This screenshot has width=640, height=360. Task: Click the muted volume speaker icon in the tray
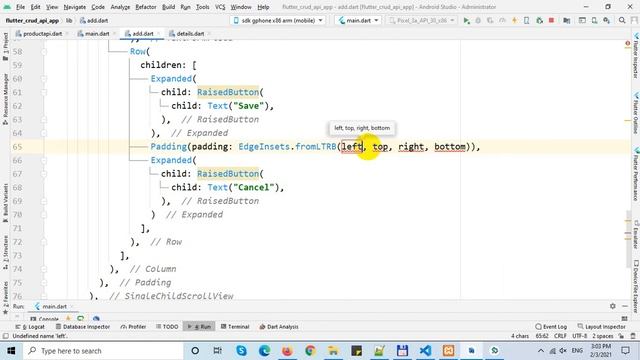[563, 351]
